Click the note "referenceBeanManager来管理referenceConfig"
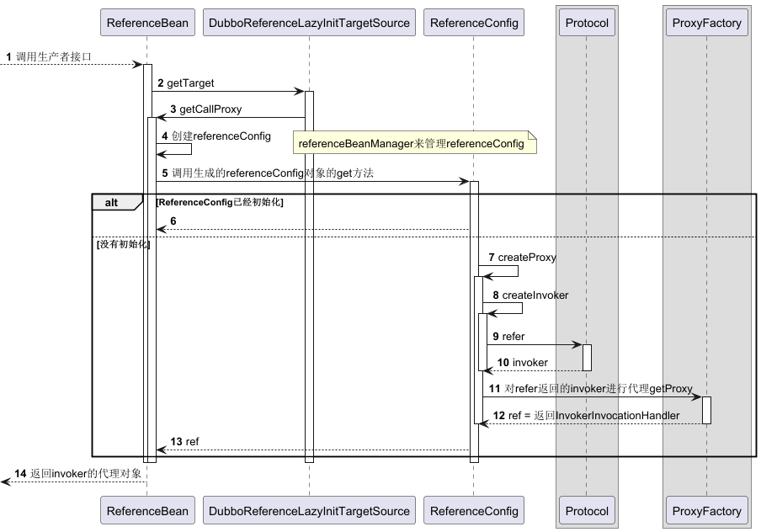 click(x=415, y=143)
